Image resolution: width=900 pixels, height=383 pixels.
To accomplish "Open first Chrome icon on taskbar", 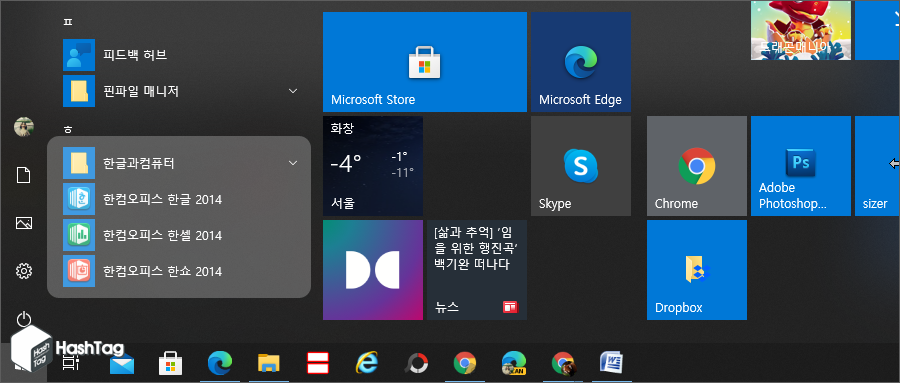I will pos(465,364).
